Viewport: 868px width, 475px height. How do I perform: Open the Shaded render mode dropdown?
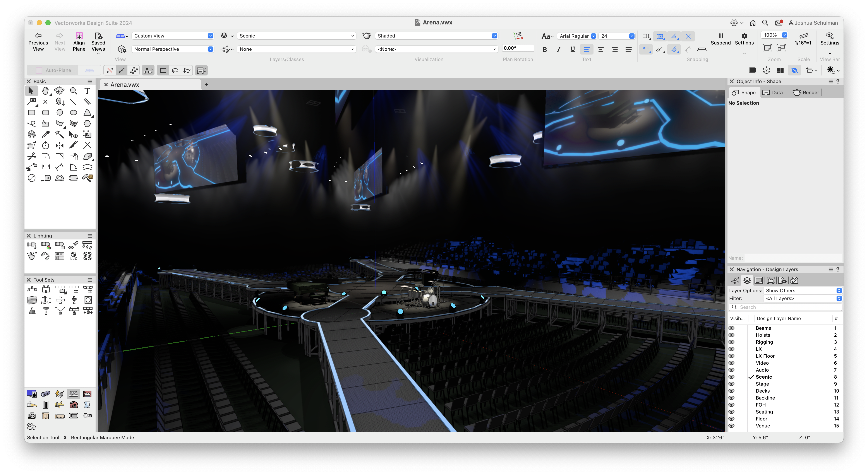436,36
